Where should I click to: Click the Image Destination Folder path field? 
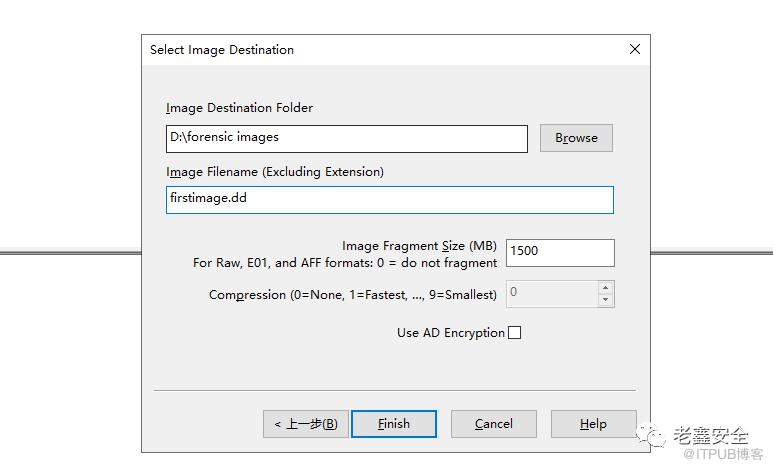[347, 139]
